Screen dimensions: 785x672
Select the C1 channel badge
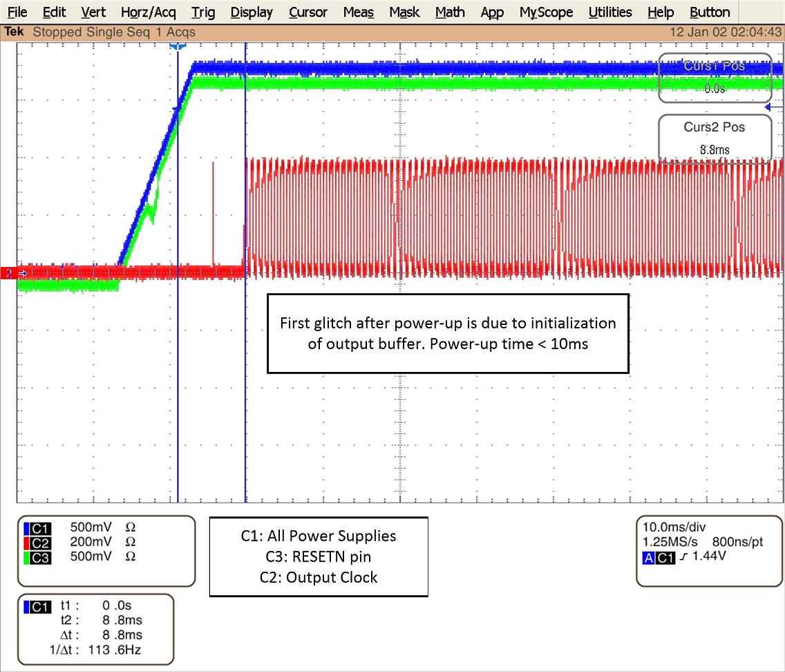(x=38, y=528)
